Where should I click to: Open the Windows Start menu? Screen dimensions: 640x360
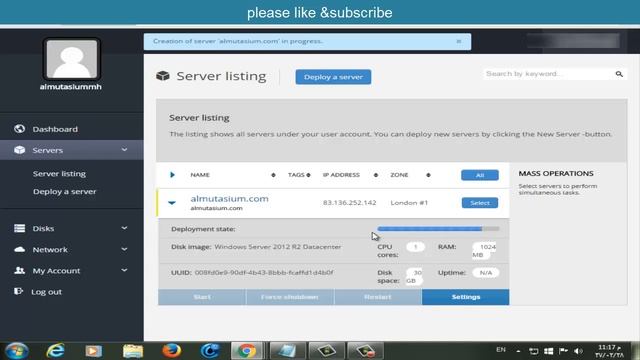pos(16,351)
